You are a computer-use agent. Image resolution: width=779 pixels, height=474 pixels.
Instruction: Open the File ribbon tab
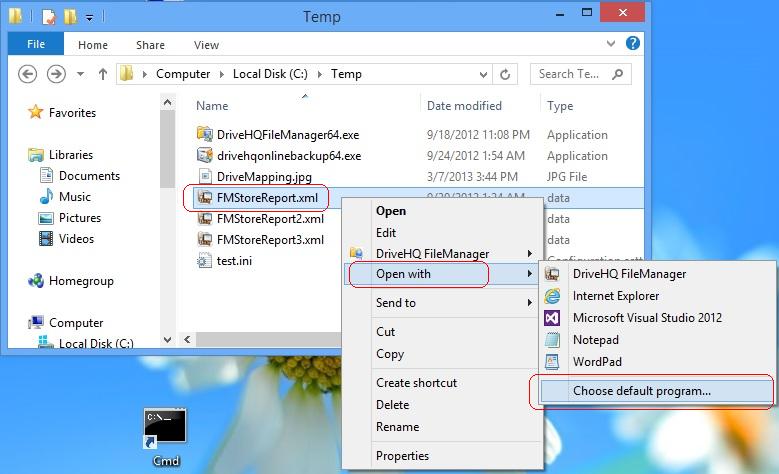(x=36, y=45)
